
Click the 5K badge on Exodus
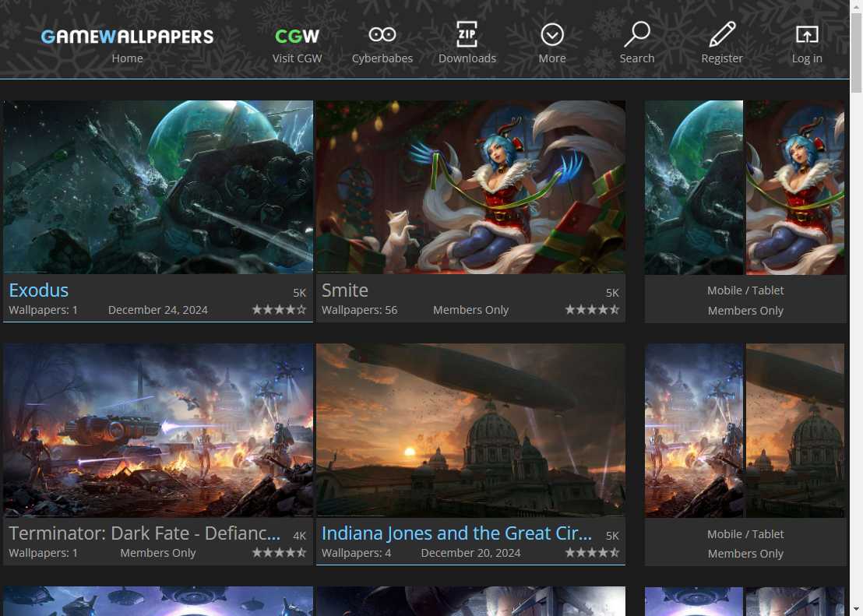click(x=299, y=293)
